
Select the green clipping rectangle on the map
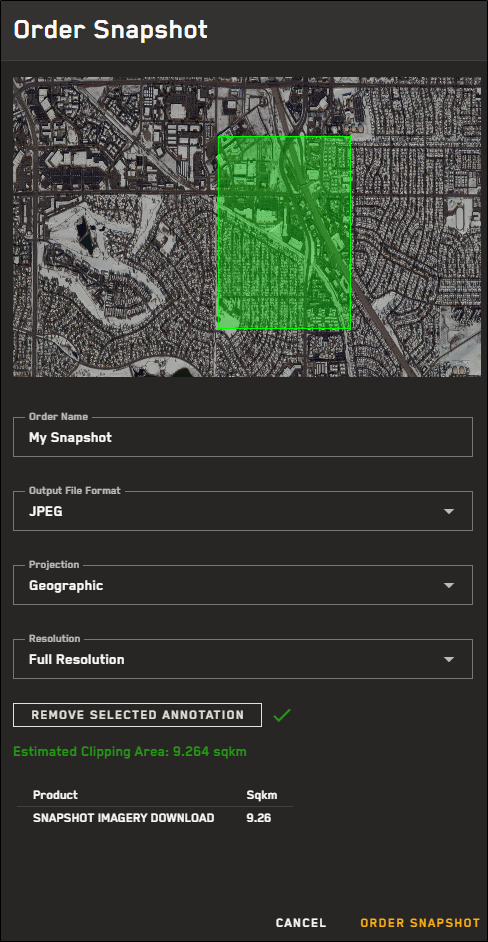click(284, 232)
